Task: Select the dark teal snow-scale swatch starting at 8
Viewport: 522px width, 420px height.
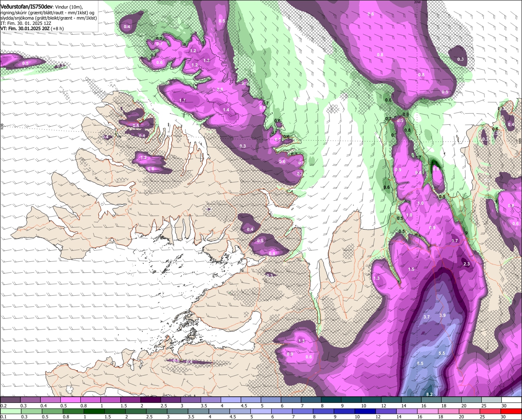Action: click(x=331, y=400)
